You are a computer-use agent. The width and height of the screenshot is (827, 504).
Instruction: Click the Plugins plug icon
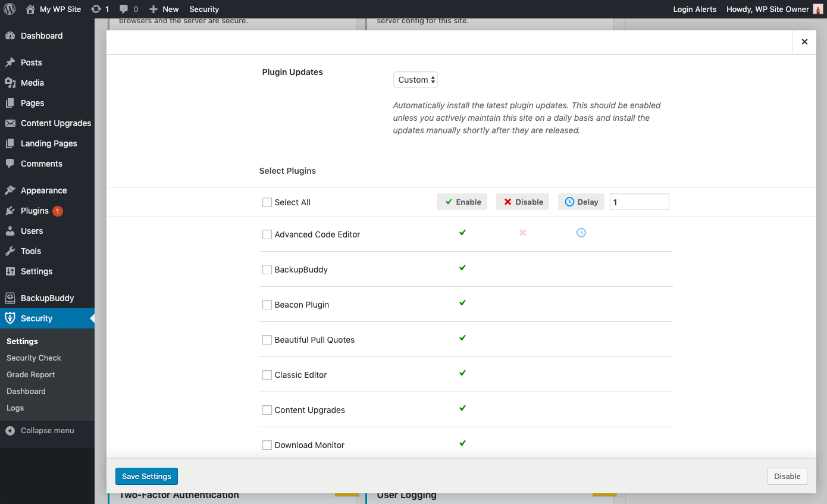coord(10,211)
